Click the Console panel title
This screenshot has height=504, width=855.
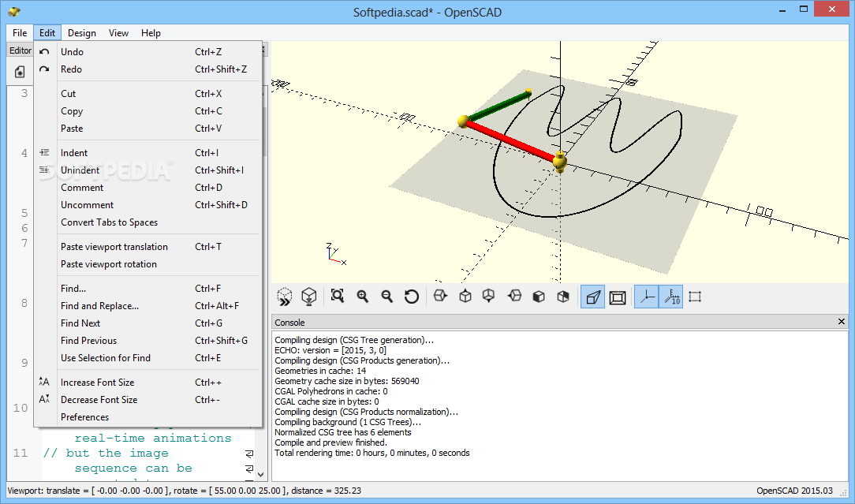coord(289,323)
